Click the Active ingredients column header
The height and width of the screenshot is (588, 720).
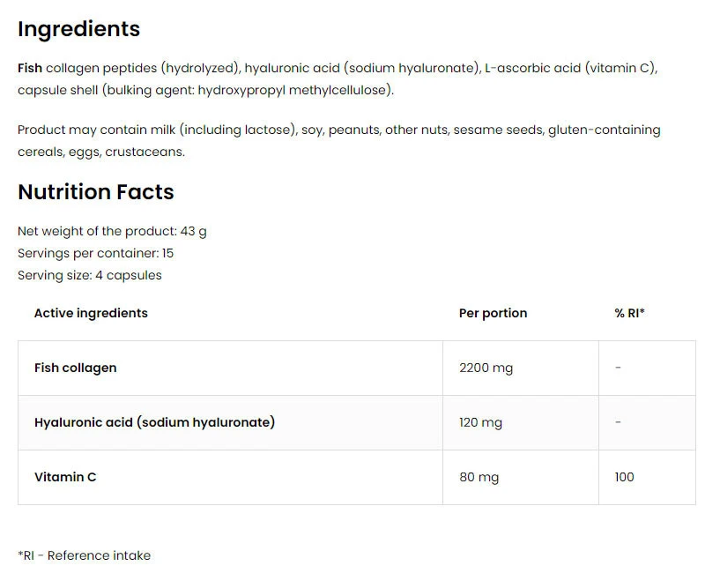coord(91,313)
